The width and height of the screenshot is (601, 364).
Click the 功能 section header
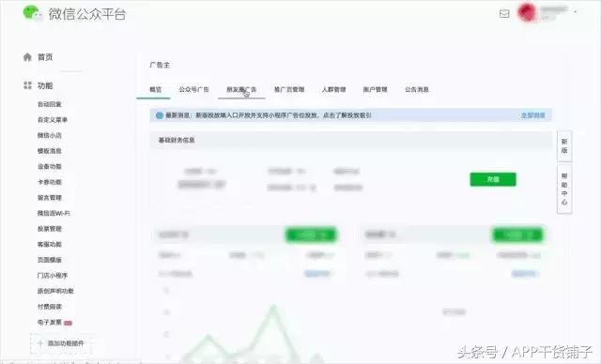[x=45, y=85]
